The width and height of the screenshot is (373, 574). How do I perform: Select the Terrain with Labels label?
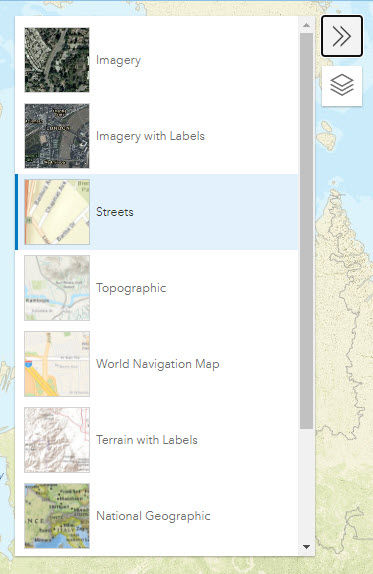[147, 440]
